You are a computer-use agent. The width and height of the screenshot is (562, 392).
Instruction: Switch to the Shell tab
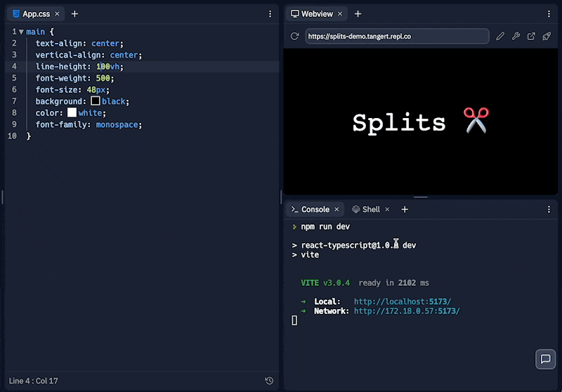coord(370,209)
